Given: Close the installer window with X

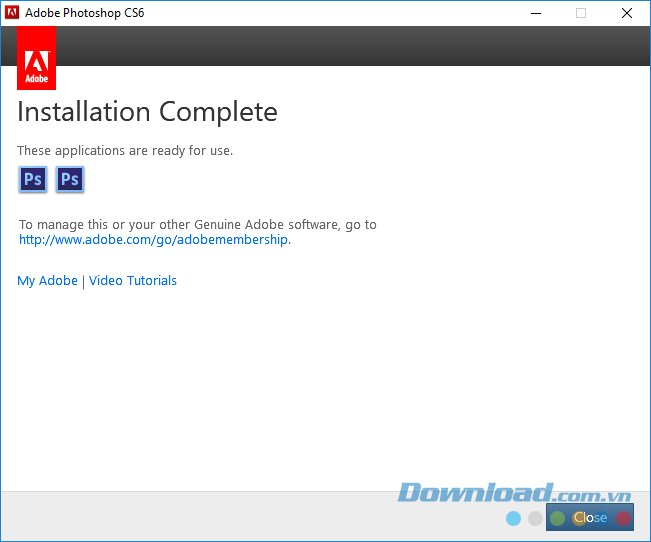Looking at the screenshot, I should pyautogui.click(x=627, y=13).
